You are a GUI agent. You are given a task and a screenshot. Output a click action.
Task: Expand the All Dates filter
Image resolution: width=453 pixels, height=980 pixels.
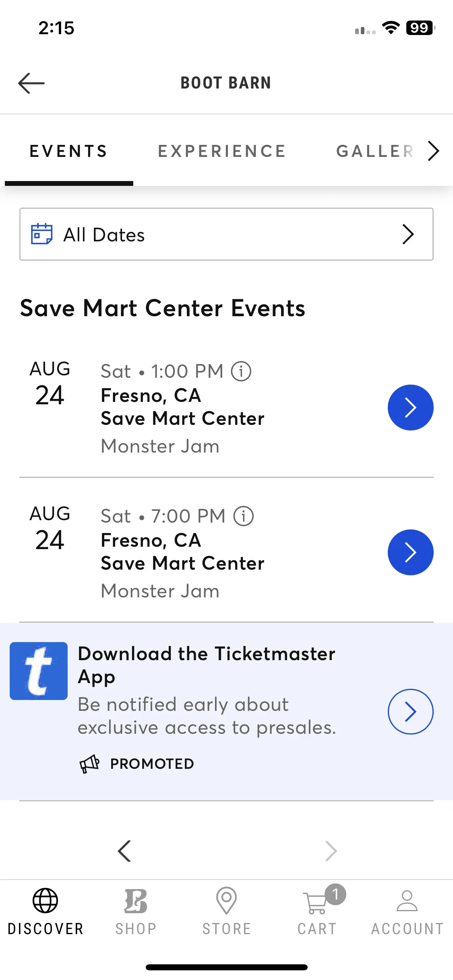[226, 234]
